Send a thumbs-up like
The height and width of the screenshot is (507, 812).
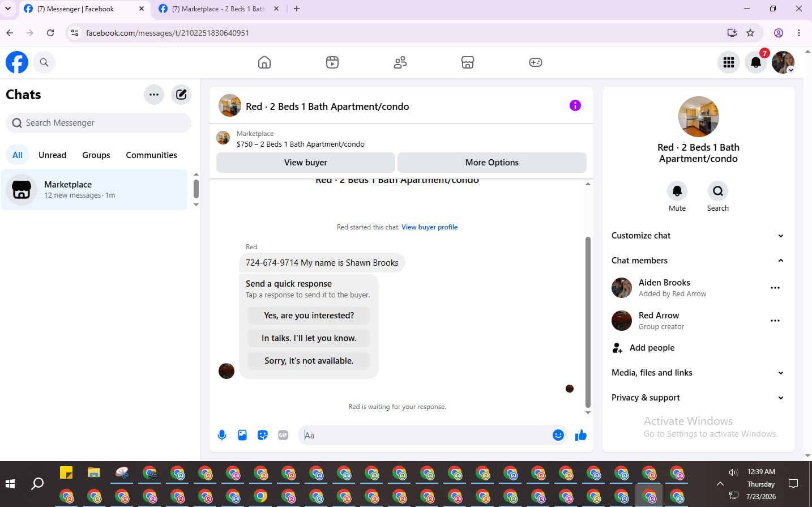(x=581, y=435)
